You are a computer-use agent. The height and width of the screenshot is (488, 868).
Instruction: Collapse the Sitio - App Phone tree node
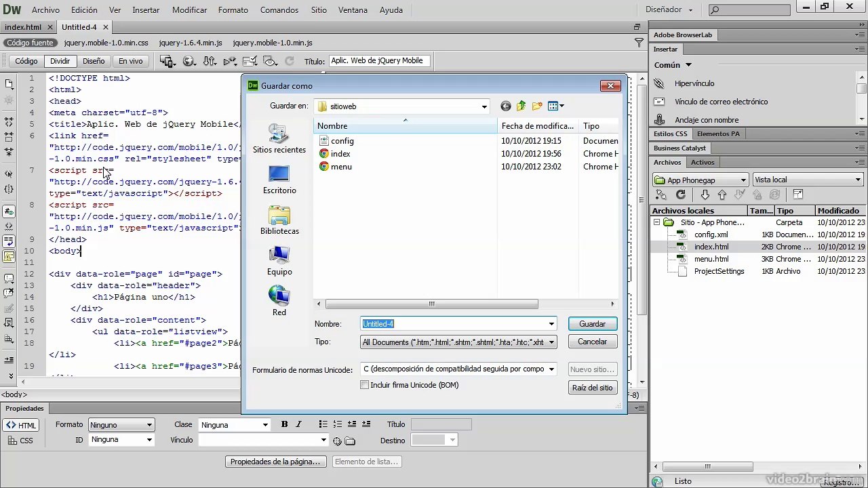[656, 222]
